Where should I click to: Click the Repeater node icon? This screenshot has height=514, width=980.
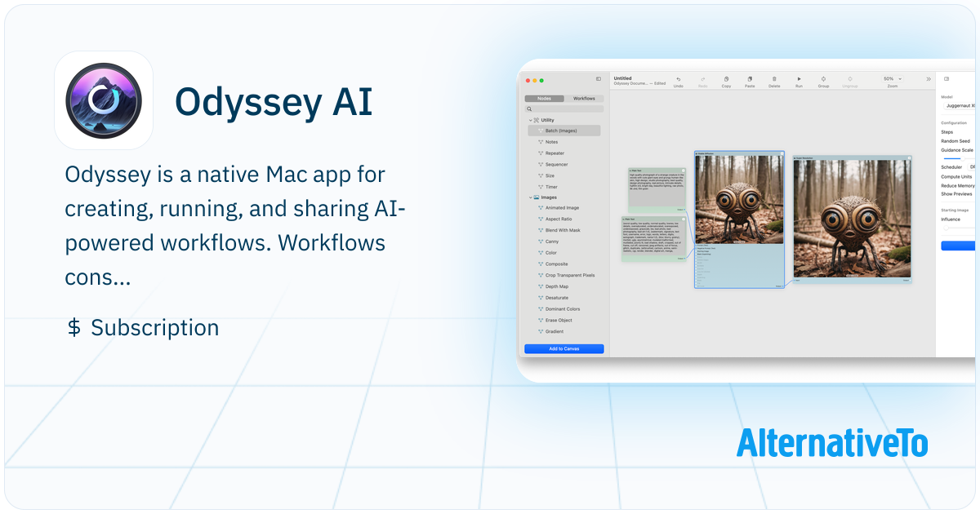coord(541,153)
